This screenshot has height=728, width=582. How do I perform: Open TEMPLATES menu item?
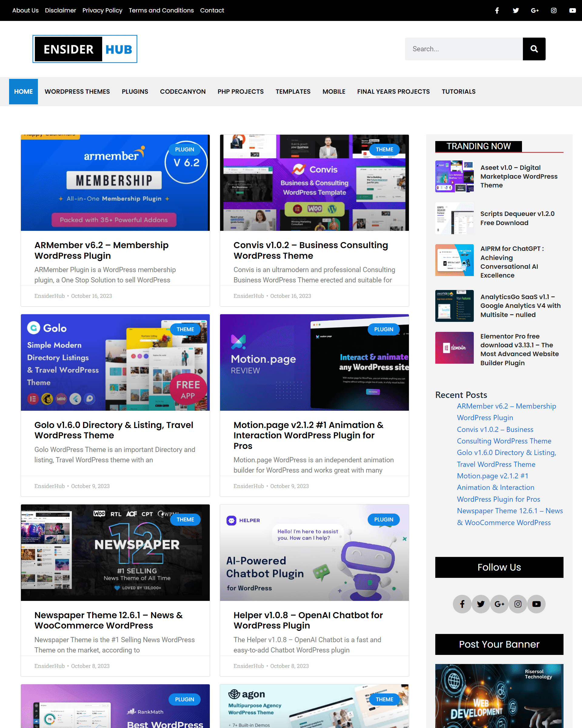[293, 92]
